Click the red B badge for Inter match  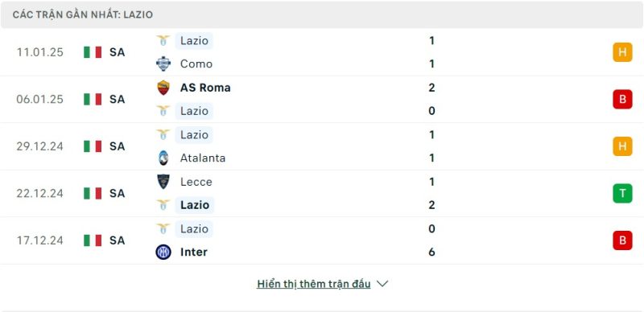tap(622, 240)
